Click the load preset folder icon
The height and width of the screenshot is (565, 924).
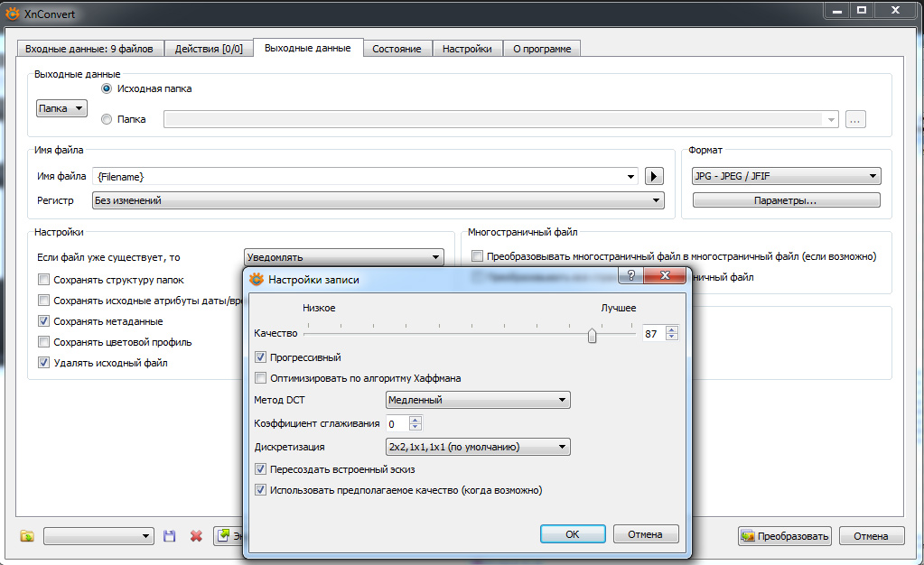(27, 536)
